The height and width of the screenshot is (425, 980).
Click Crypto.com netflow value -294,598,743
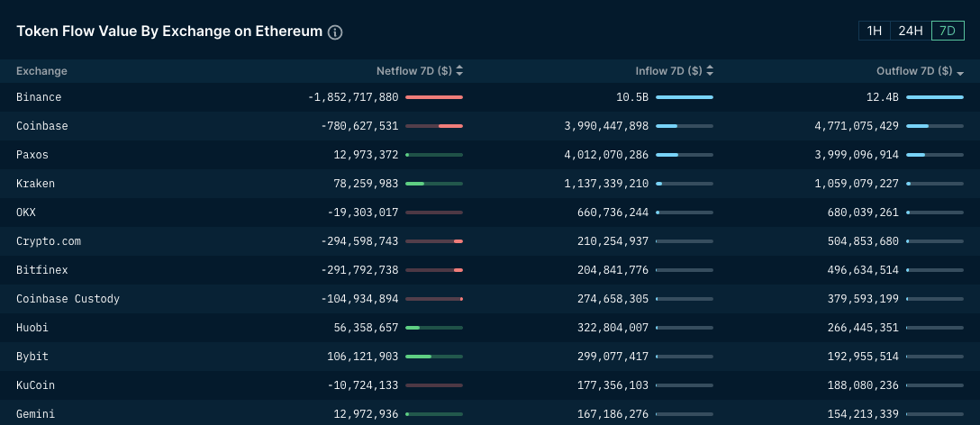click(359, 241)
